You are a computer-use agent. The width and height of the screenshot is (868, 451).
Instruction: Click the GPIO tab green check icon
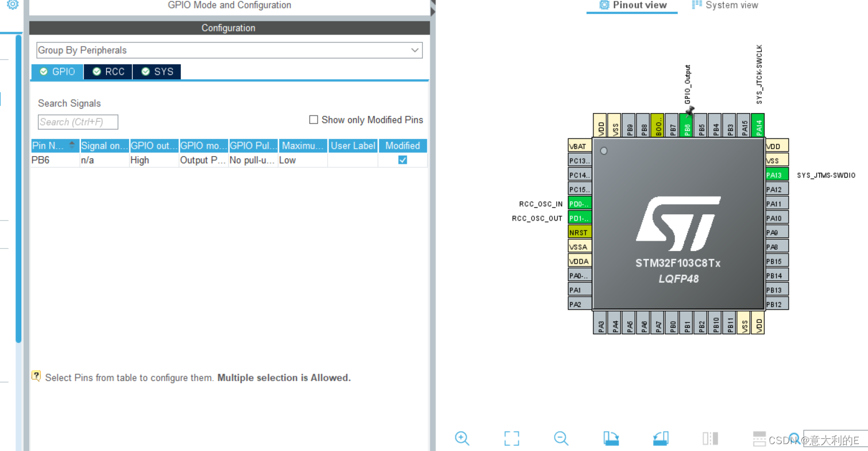[x=44, y=72]
